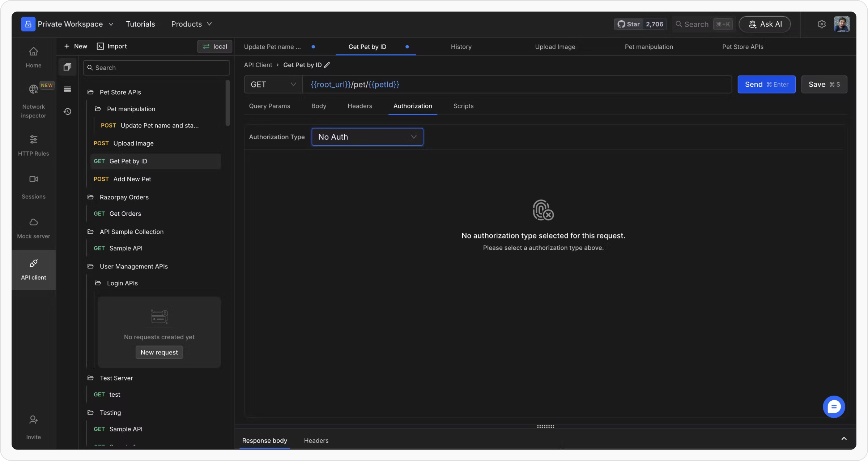Open Mock server cloud icon
Image resolution: width=868 pixels, height=461 pixels.
33,222
